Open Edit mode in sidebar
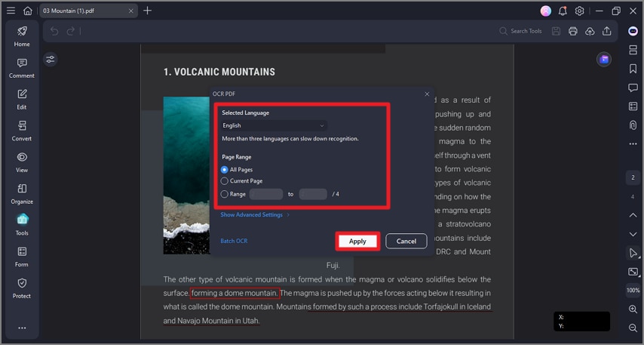Screen dimensions: 644x345 pos(22,100)
